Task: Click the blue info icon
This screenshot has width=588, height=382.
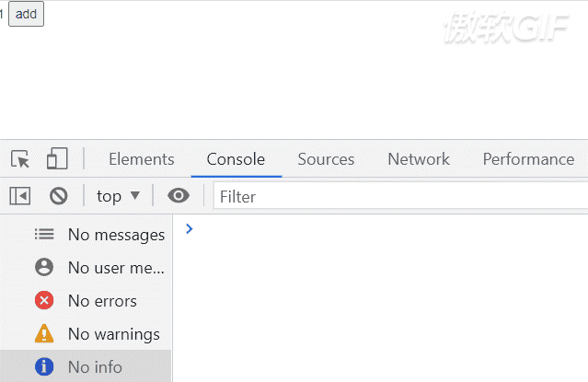Action: tap(44, 366)
